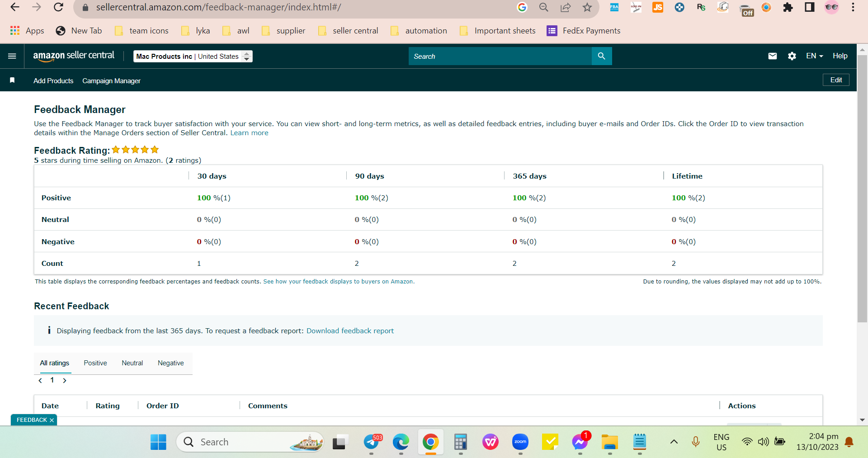The height and width of the screenshot is (458, 868).
Task: Click the Order ID column header
Action: 163,406
